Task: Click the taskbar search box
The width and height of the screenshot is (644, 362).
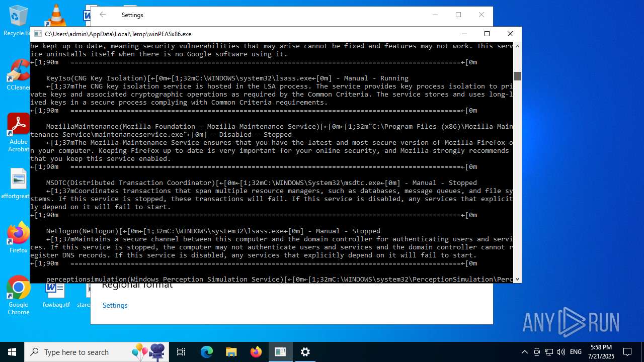Action: coord(96,352)
